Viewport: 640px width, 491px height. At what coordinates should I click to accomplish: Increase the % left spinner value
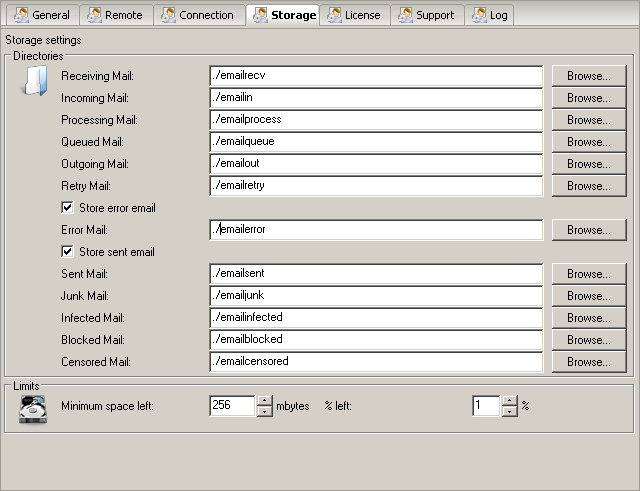click(x=509, y=401)
